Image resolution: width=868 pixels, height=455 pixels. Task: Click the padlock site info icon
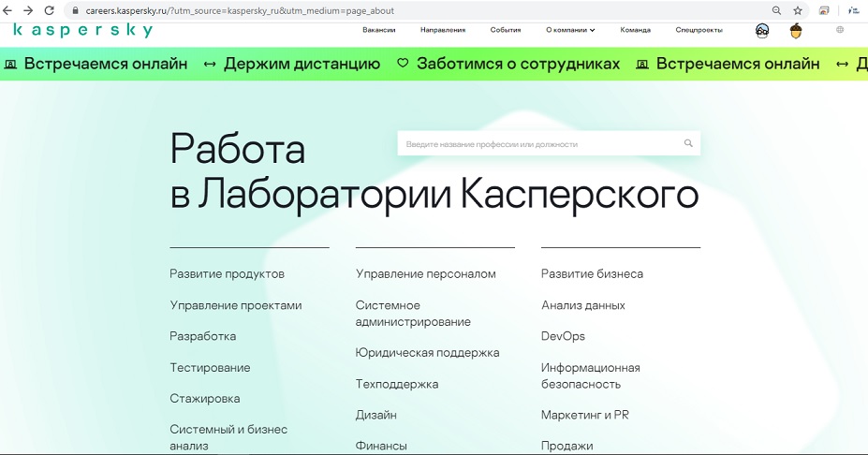pos(76,10)
